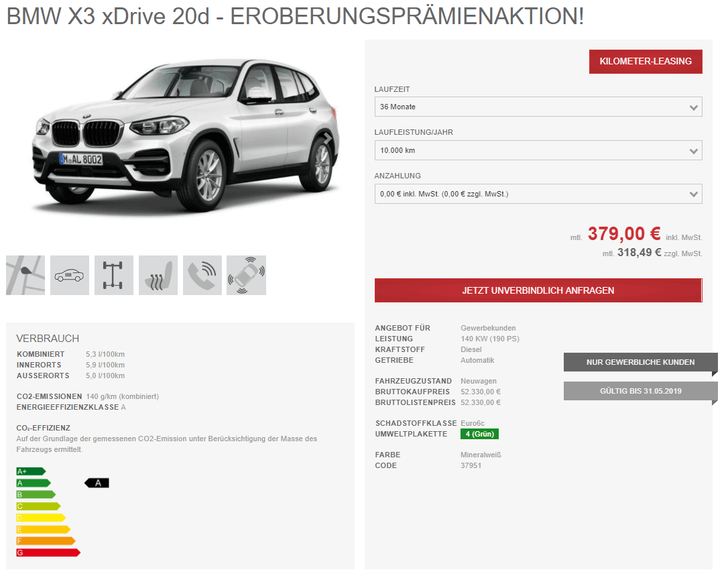The width and height of the screenshot is (728, 574).
Task: Click the hands-free phone feature icon
Action: (202, 275)
